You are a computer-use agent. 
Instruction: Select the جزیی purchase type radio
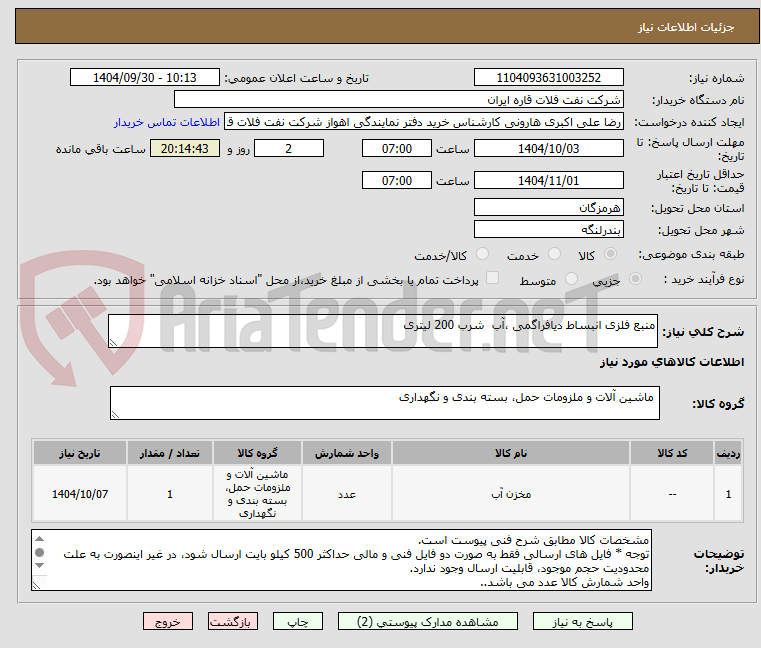coord(635,279)
